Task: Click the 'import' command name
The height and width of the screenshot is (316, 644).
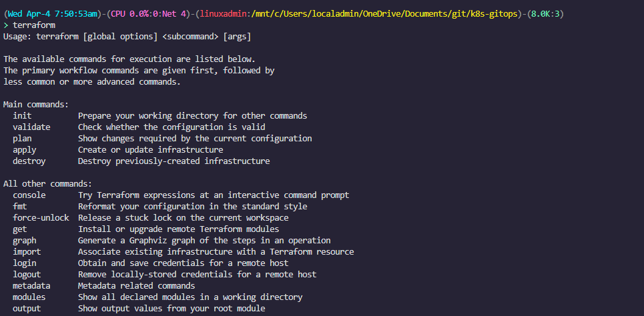Action: 27,251
